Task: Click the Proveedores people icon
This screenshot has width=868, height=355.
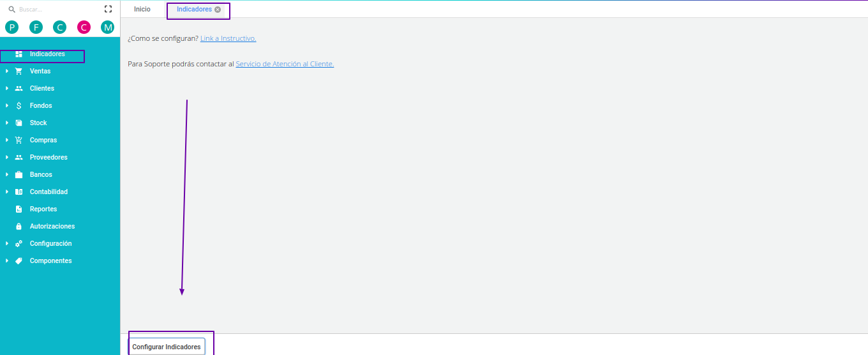Action: [x=19, y=158]
